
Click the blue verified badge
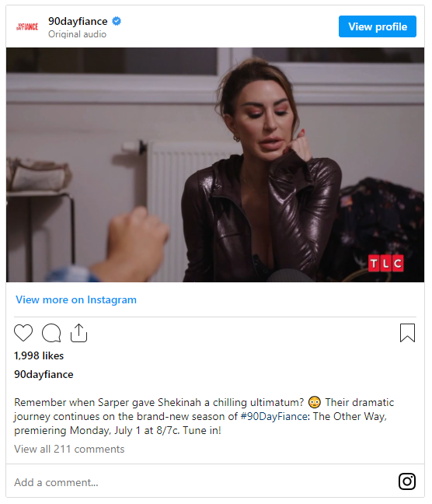pos(117,21)
